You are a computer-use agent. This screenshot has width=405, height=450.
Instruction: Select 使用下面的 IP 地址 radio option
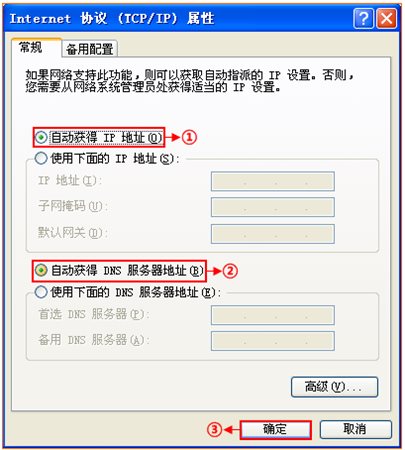[41, 158]
